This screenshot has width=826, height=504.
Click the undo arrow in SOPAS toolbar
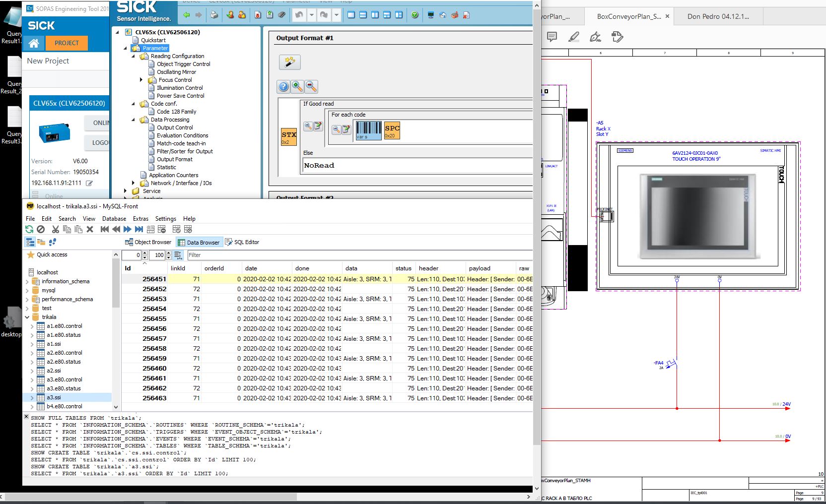click(x=298, y=15)
